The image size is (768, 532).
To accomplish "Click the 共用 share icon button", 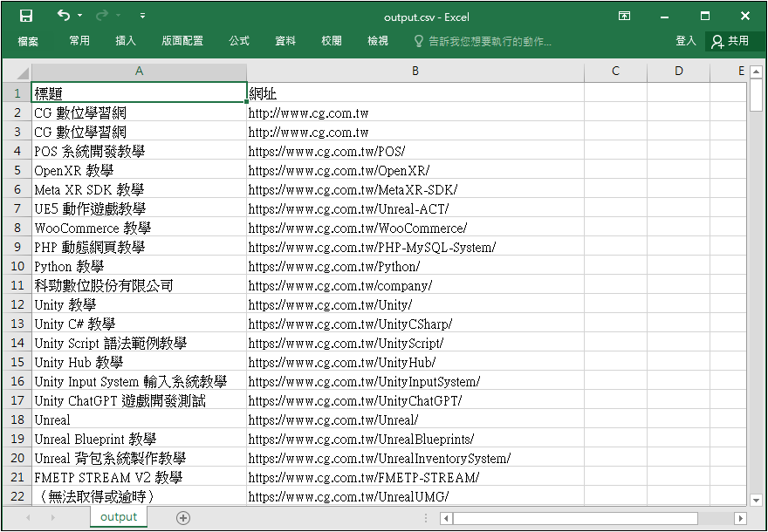I will point(730,41).
